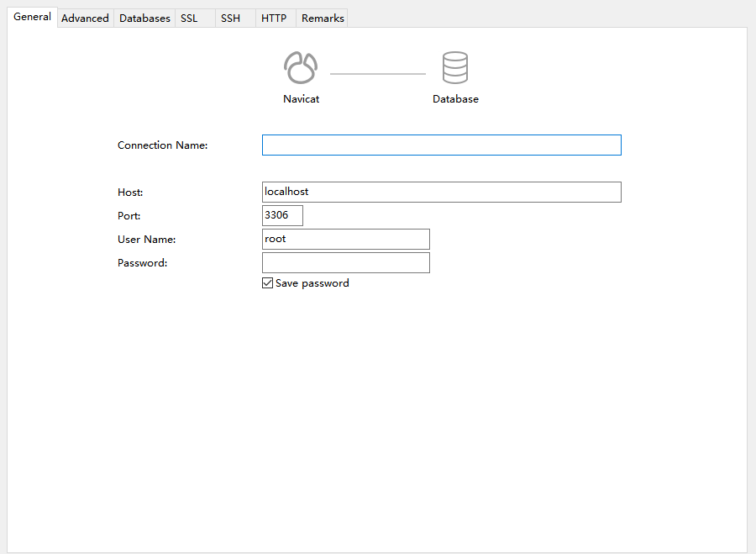Image resolution: width=756 pixels, height=554 pixels.
Task: Open the SSH tab
Action: (230, 18)
